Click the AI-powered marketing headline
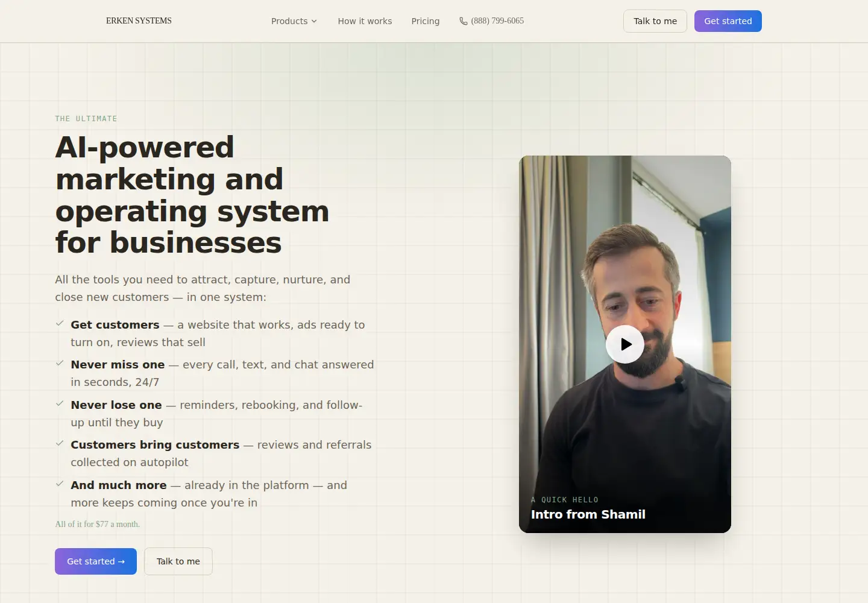The image size is (868, 603). click(192, 195)
